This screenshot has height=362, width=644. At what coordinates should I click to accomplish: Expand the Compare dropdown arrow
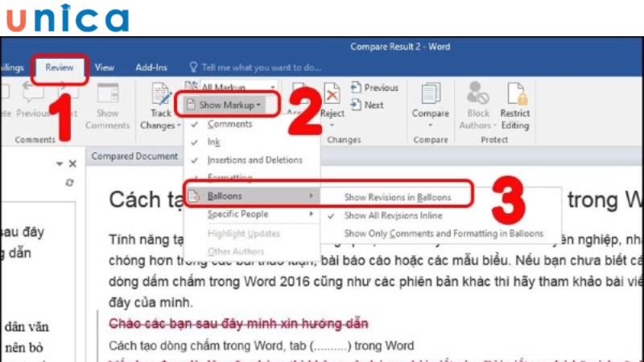tap(431, 125)
